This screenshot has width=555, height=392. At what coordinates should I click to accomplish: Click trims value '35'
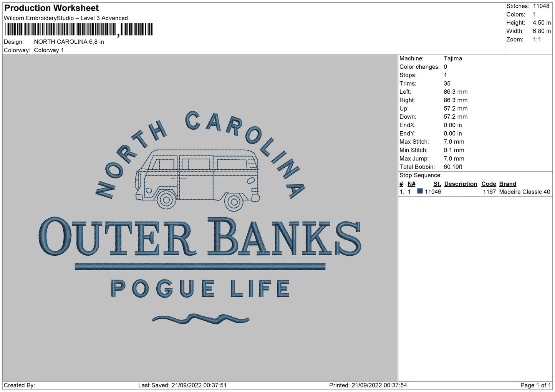click(x=447, y=83)
